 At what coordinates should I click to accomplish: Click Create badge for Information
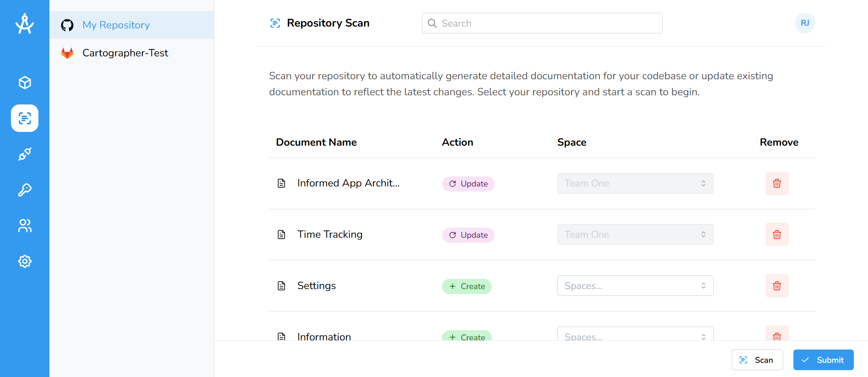(467, 336)
